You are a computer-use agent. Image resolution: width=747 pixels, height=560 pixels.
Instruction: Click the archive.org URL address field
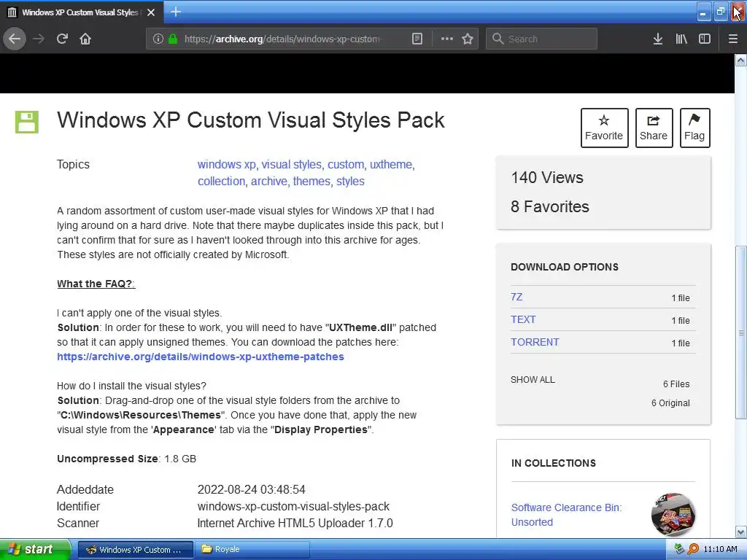(282, 39)
